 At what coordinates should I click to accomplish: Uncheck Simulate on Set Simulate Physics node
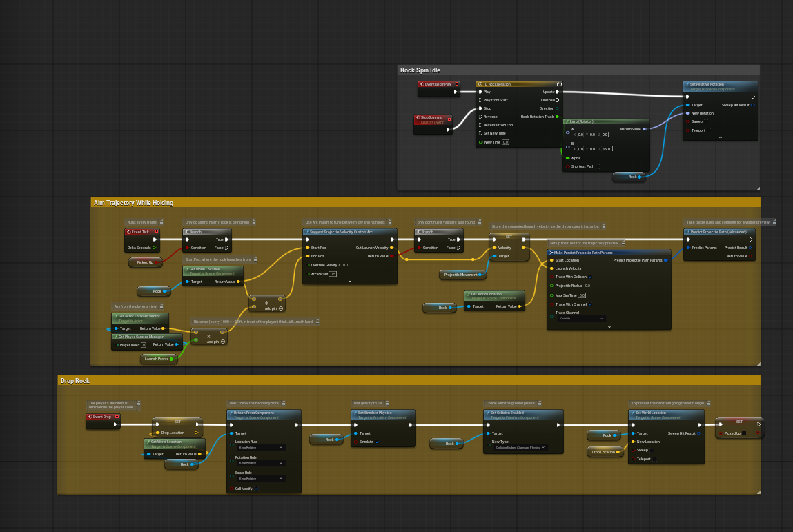coord(377,442)
